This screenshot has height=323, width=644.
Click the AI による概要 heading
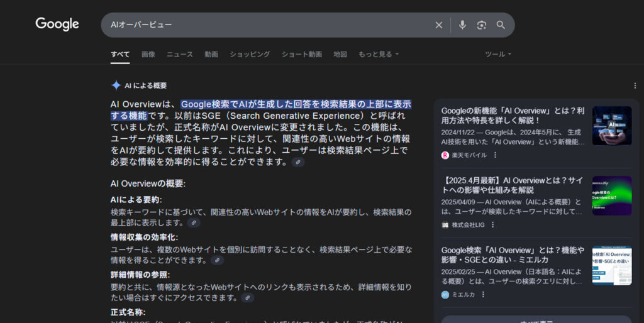point(145,85)
